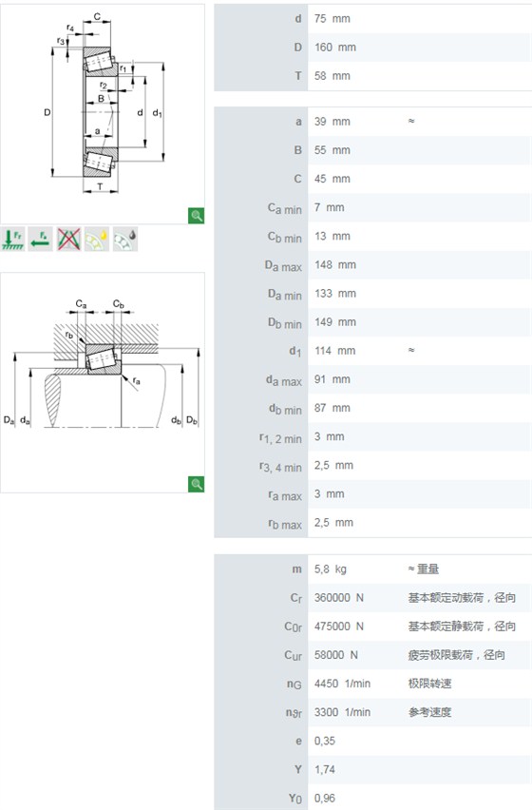Select the Da min value 133 mm
The image size is (532, 810).
335,294
